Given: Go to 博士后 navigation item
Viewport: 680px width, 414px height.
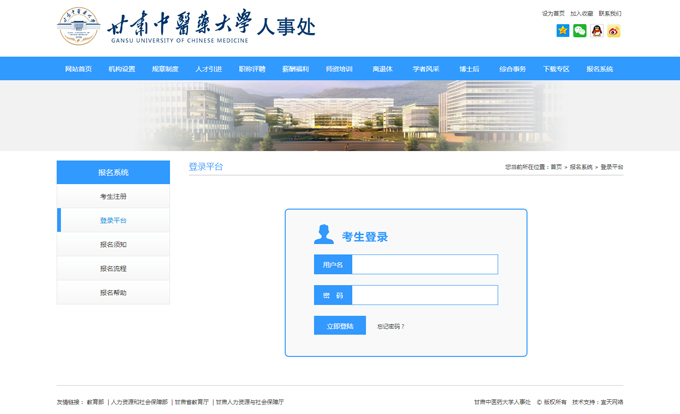Looking at the screenshot, I should point(469,69).
